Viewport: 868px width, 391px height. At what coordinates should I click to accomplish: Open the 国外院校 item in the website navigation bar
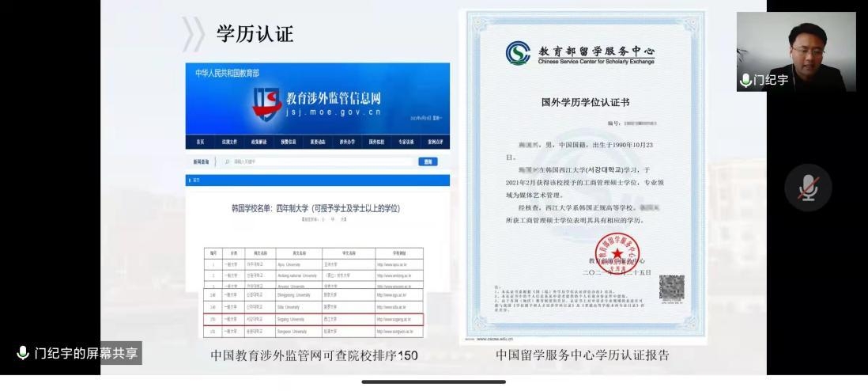point(376,142)
